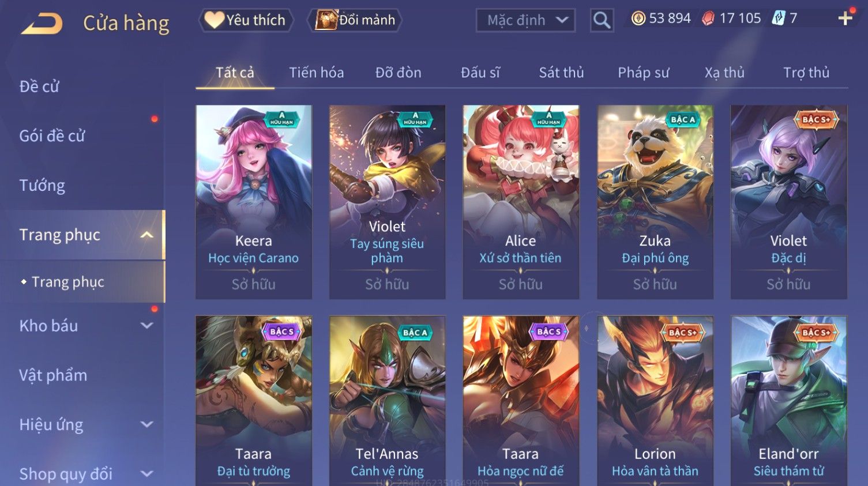Switch to the Pháp sư tab
This screenshot has width=868, height=486.
coord(643,73)
